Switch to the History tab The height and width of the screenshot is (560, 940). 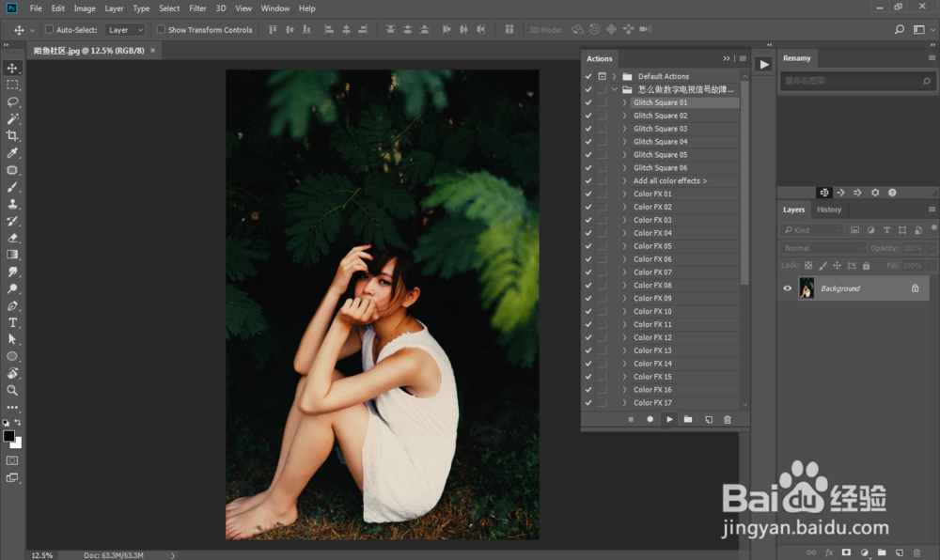tap(829, 210)
